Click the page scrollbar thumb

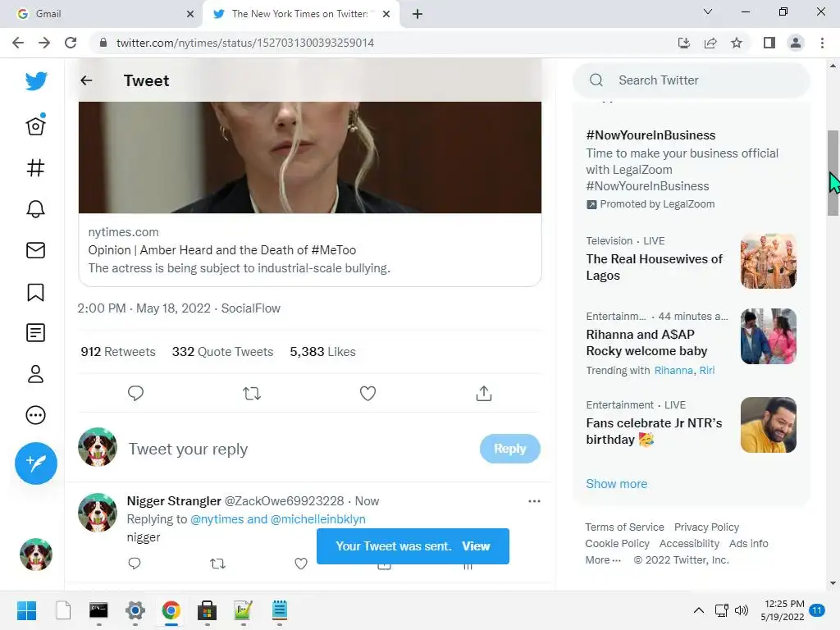[x=833, y=172]
